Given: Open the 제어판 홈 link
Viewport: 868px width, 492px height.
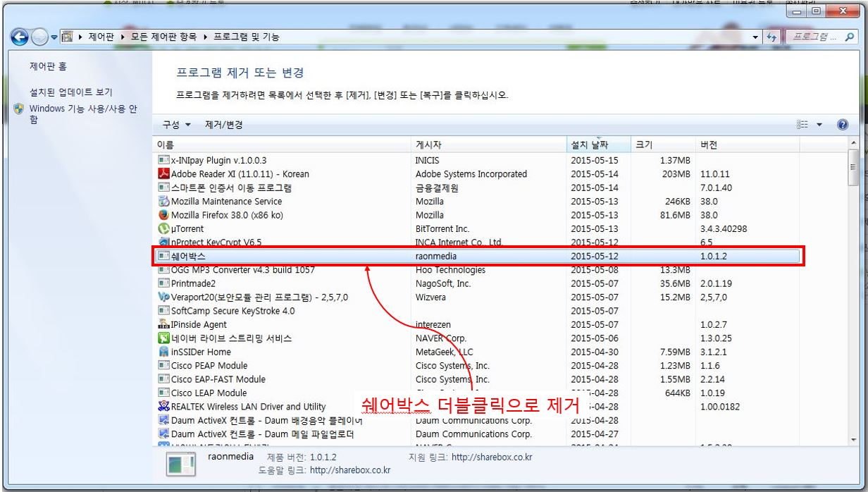Looking at the screenshot, I should pyautogui.click(x=48, y=67).
